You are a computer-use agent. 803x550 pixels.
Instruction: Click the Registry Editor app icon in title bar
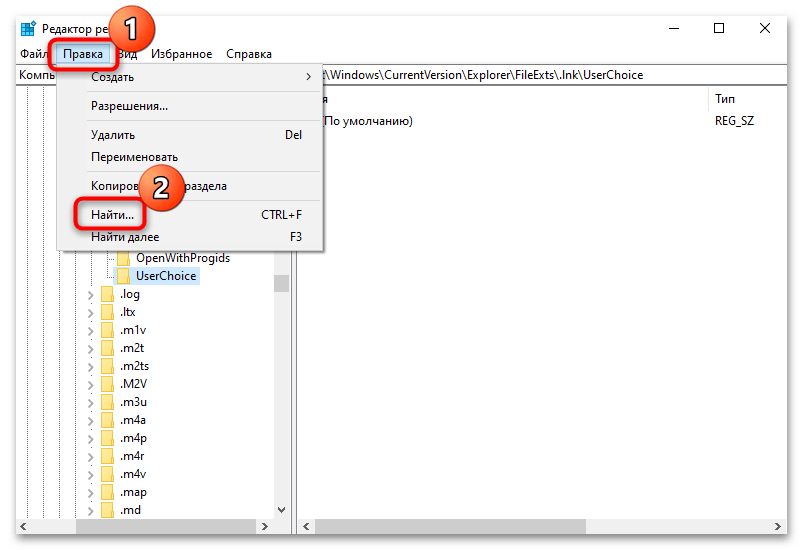point(27,28)
